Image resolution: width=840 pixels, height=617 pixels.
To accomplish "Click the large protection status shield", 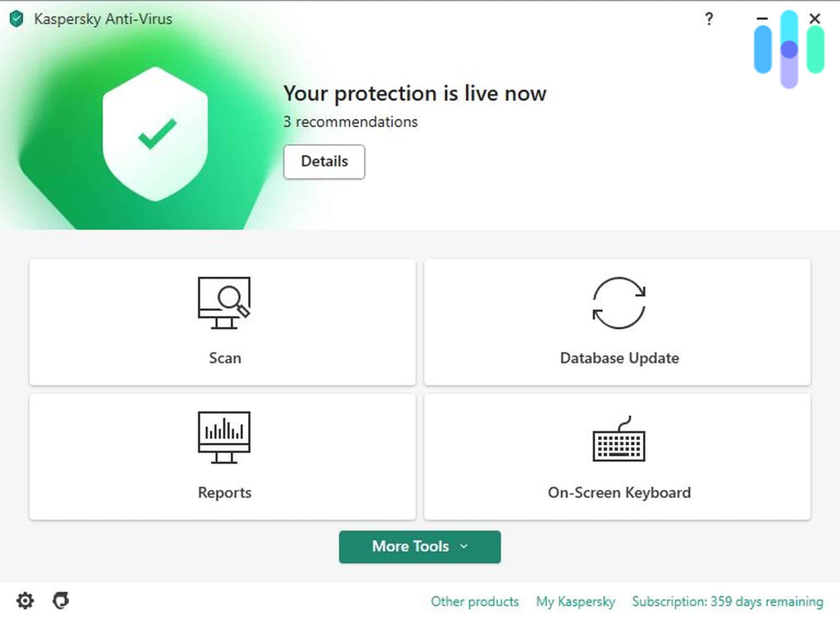I will pos(155,134).
